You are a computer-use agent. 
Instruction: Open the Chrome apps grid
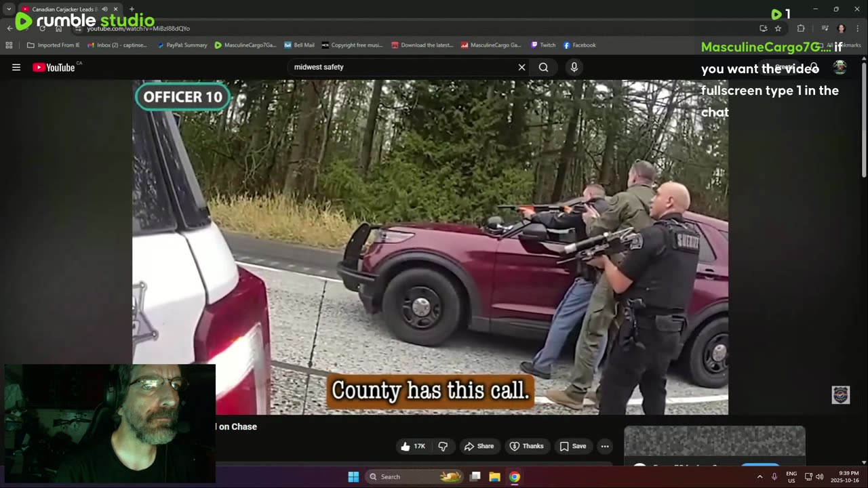(9, 45)
